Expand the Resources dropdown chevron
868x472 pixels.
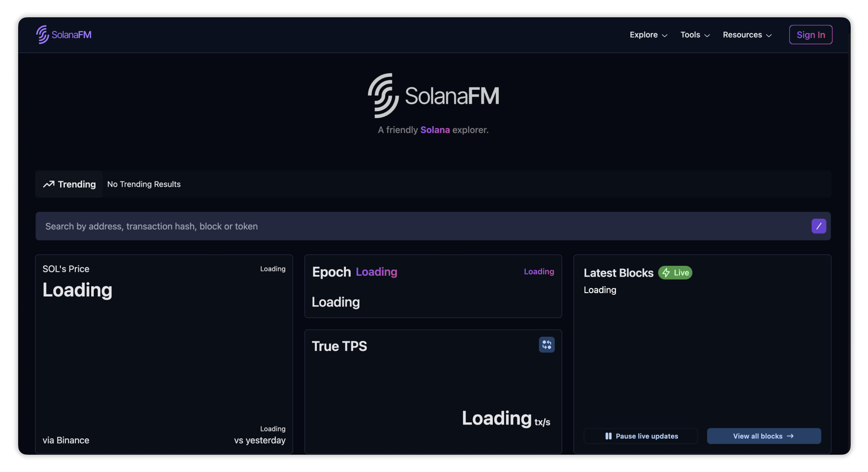[769, 35]
